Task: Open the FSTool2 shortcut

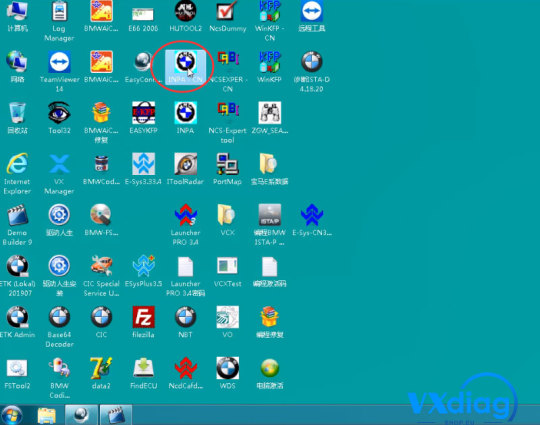Action: (17, 373)
